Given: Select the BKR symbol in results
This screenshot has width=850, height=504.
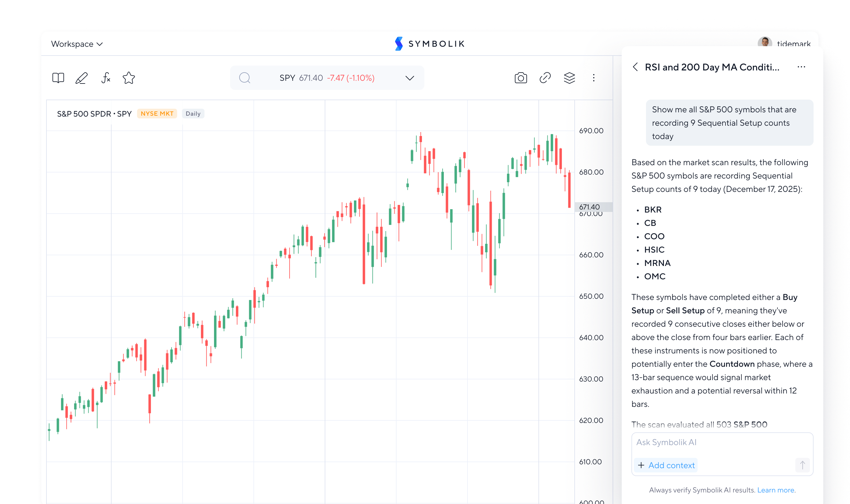Looking at the screenshot, I should (653, 209).
